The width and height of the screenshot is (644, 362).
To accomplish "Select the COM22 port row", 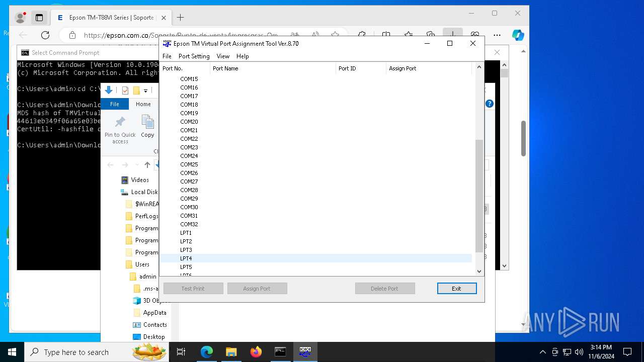I will pyautogui.click(x=316, y=139).
